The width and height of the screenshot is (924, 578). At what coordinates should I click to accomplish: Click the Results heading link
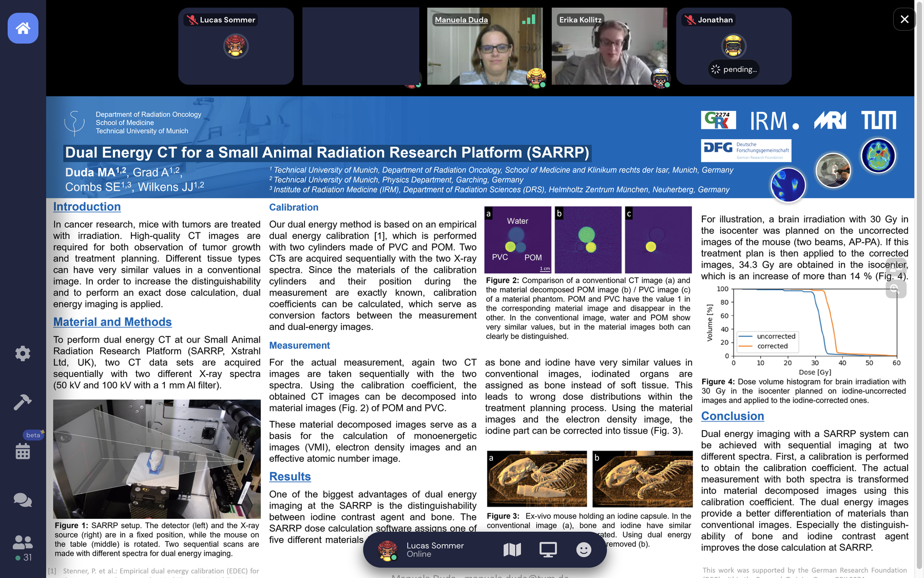click(290, 477)
